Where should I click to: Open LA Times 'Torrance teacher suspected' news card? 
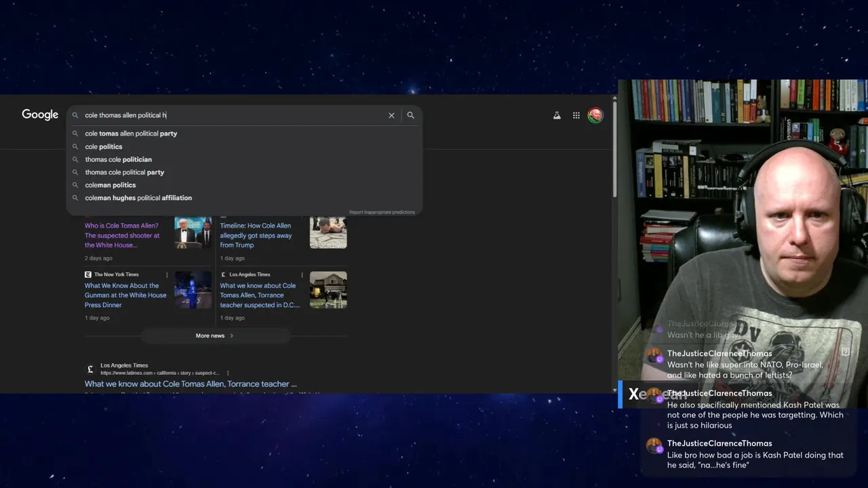(x=260, y=295)
